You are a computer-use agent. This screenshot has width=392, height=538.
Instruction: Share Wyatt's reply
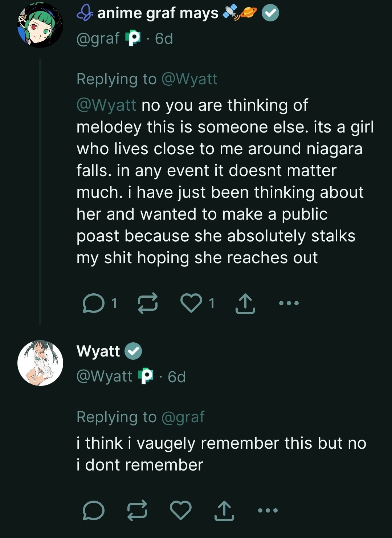click(x=224, y=510)
